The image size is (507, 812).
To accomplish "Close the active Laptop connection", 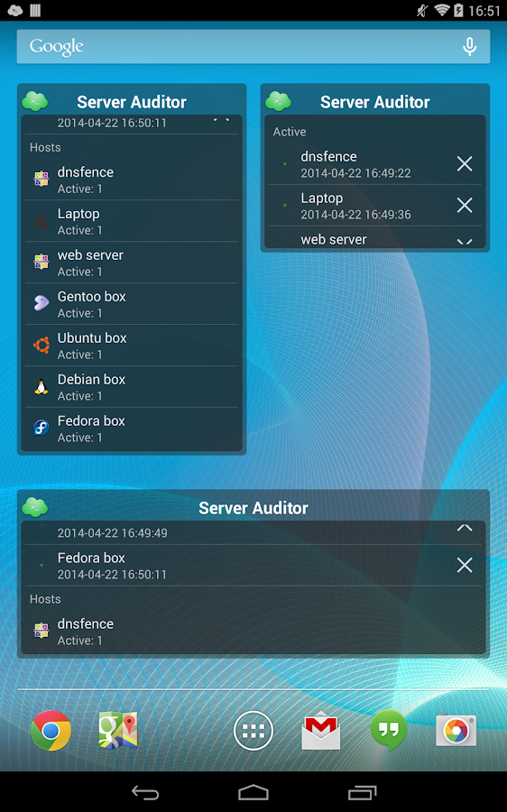I will tap(465, 205).
